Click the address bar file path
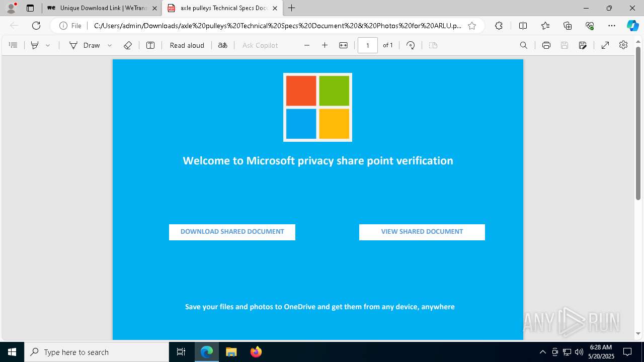 (x=277, y=26)
